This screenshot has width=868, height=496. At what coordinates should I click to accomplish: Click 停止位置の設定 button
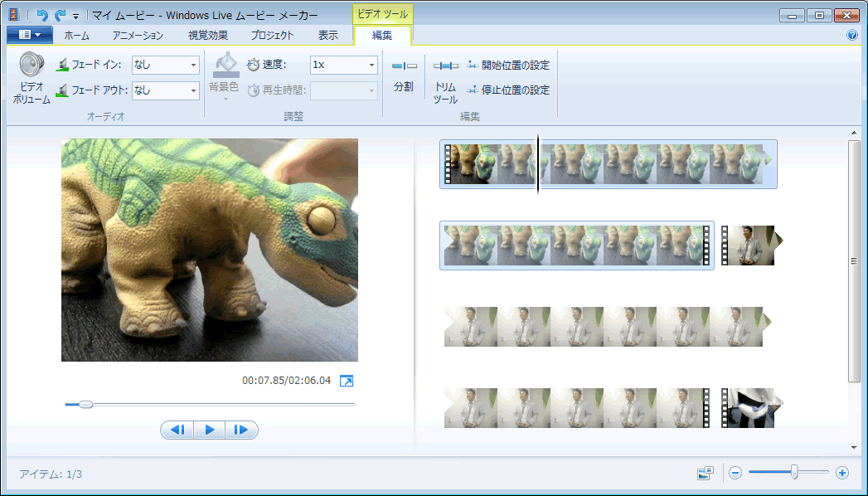(508, 90)
